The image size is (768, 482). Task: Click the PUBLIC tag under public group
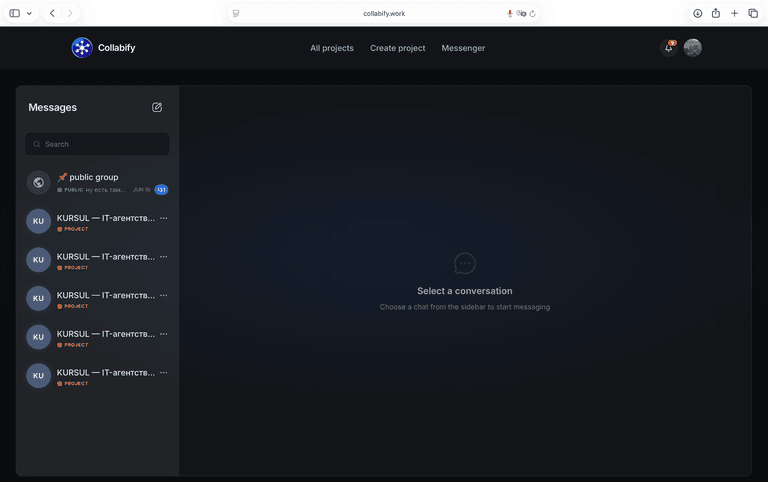73,190
